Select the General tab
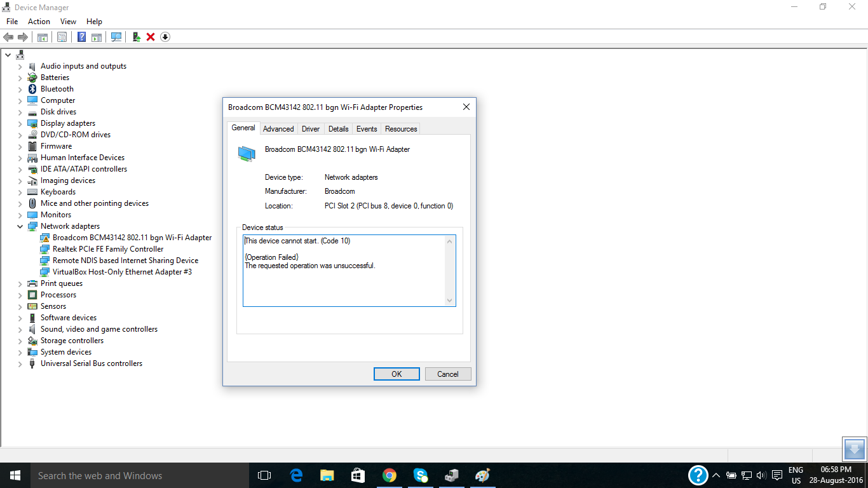The width and height of the screenshot is (868, 488). pos(243,128)
